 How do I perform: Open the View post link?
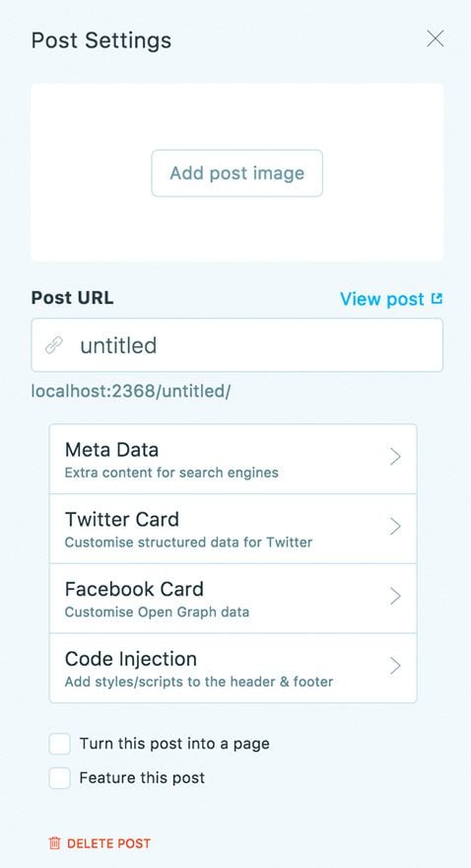(391, 299)
